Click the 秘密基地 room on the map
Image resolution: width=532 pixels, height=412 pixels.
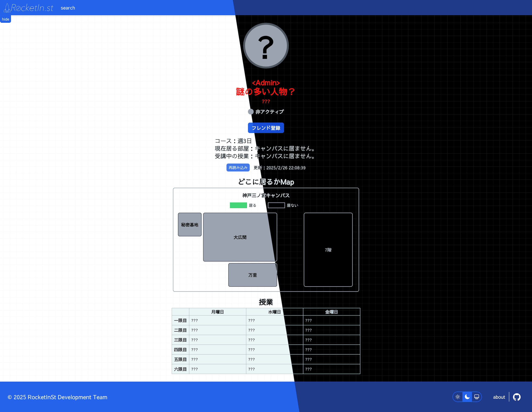pos(190,225)
